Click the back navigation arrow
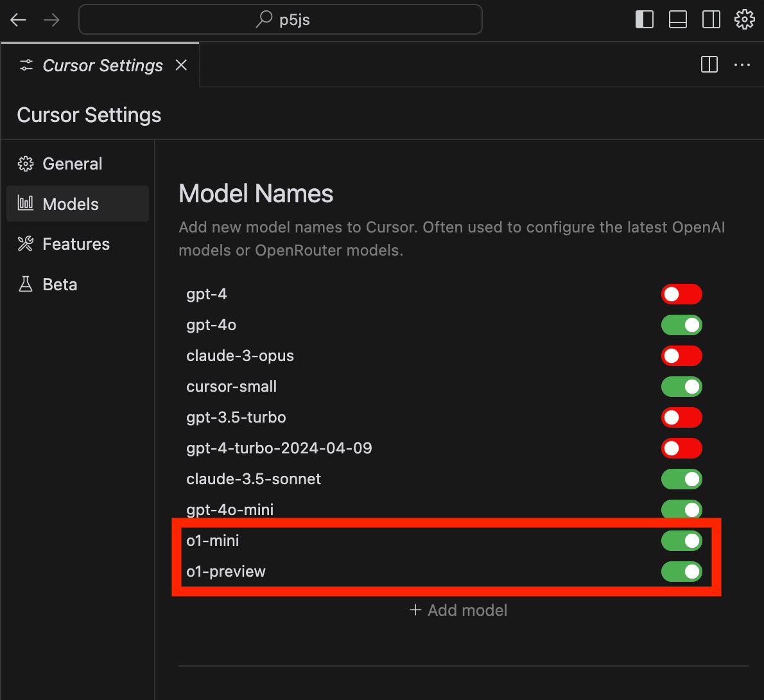 pyautogui.click(x=17, y=19)
